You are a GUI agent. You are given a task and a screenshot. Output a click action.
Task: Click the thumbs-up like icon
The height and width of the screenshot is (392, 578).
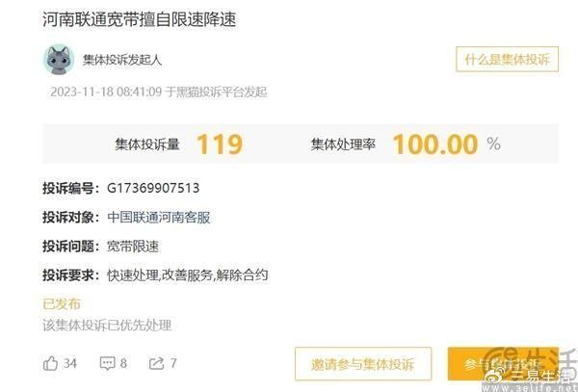pos(50,364)
